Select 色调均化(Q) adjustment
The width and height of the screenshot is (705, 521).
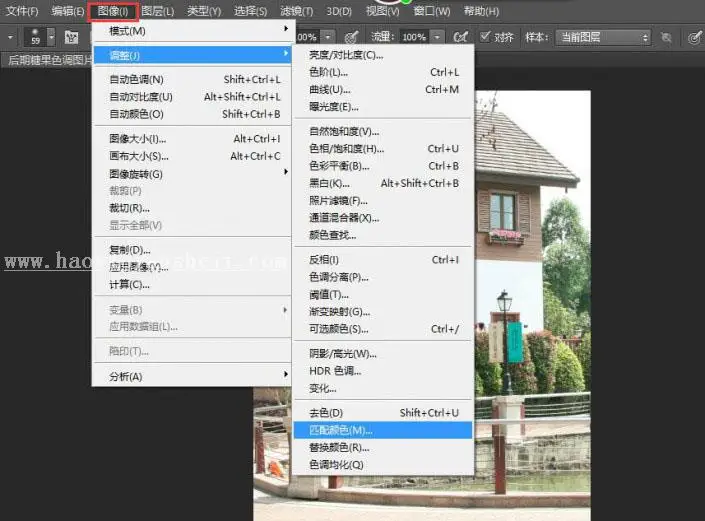pyautogui.click(x=383, y=465)
